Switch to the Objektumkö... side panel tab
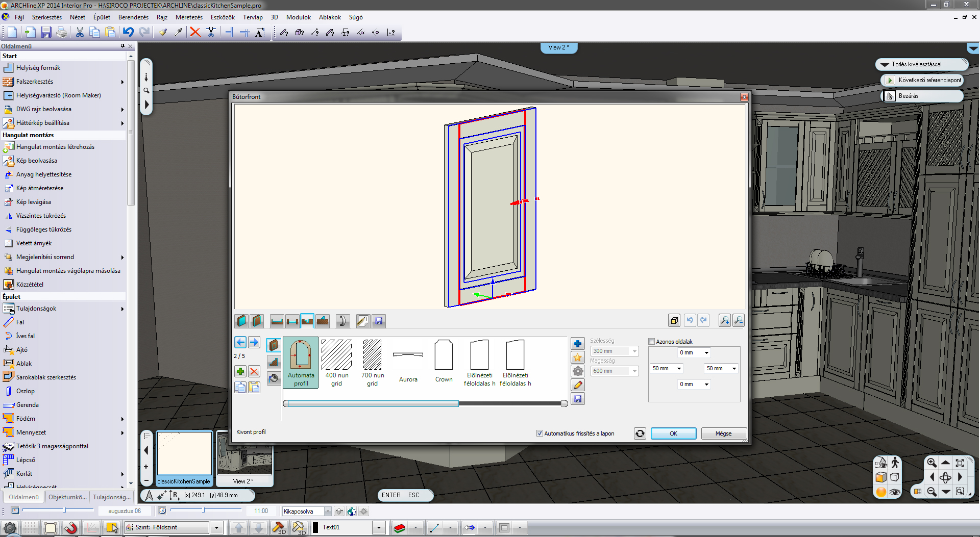This screenshot has width=980, height=537. [67, 497]
